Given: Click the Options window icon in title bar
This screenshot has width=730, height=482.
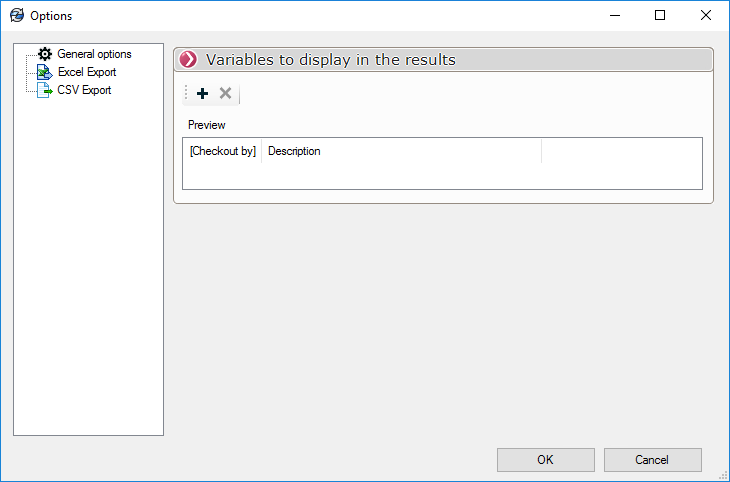Looking at the screenshot, I should (16, 16).
